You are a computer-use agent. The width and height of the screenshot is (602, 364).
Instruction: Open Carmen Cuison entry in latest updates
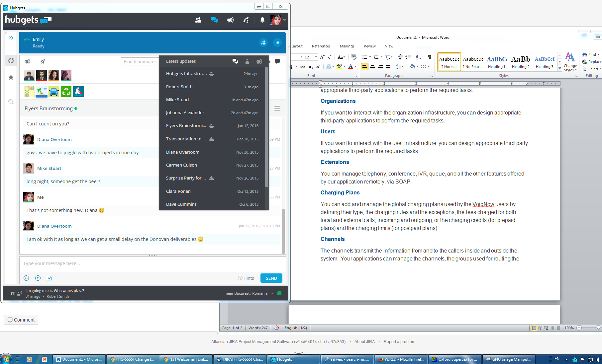pyautogui.click(x=212, y=165)
